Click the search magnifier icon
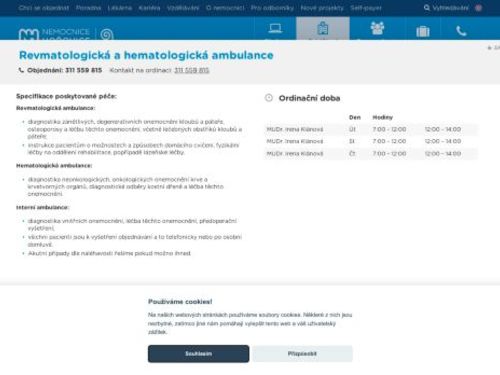Screen dimensions: 500x375 click(x=426, y=8)
